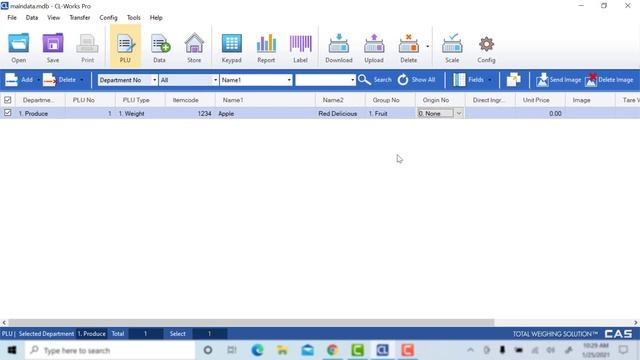Click the Group No column header
Viewport: 640px width, 360px height.
390,100
